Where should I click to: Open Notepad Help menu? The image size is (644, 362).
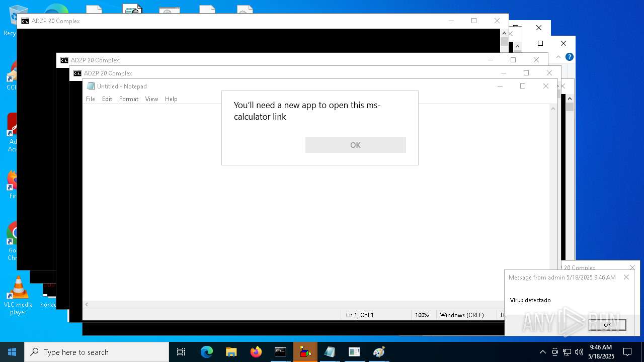pos(171,99)
